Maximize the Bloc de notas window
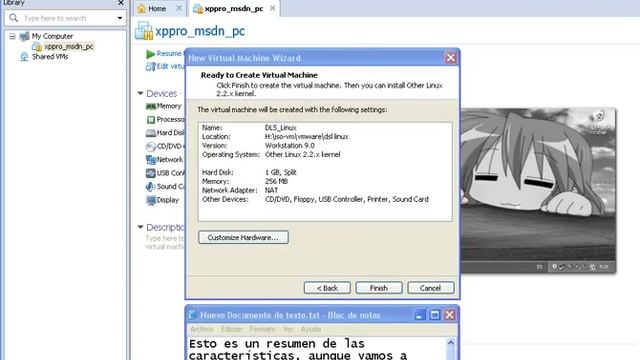Screen dimensions: 640x360 [435, 315]
